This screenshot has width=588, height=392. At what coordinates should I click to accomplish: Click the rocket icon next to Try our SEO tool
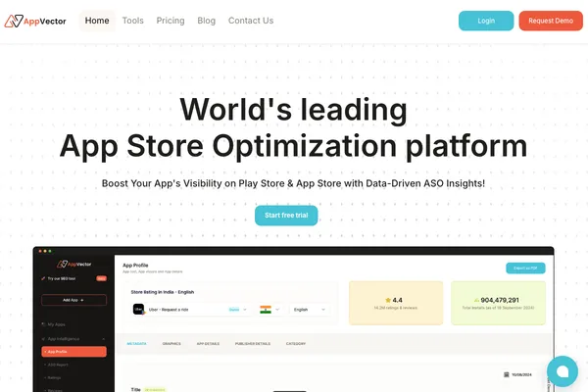[43, 278]
